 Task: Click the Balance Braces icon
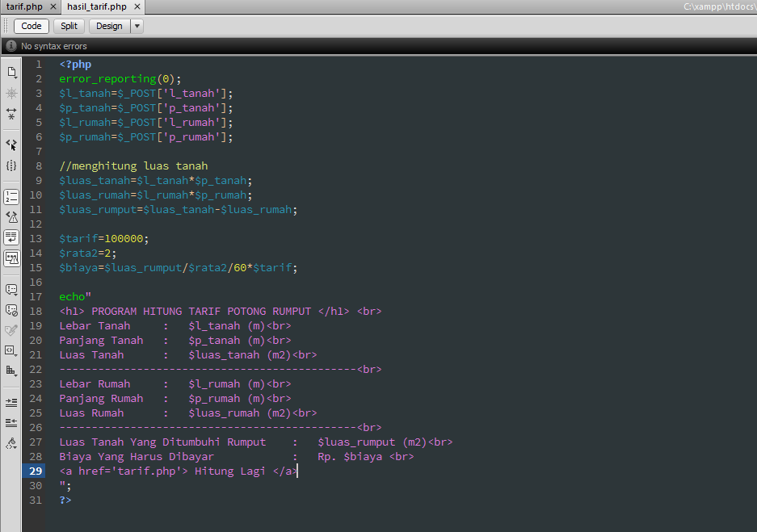click(11, 165)
